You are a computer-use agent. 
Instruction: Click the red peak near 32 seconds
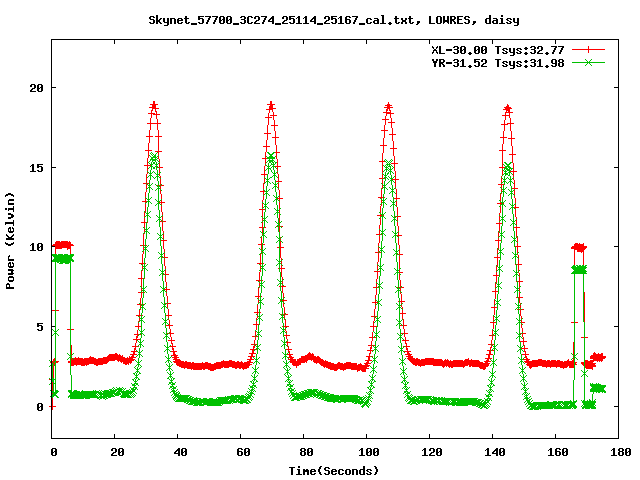pyautogui.click(x=154, y=107)
